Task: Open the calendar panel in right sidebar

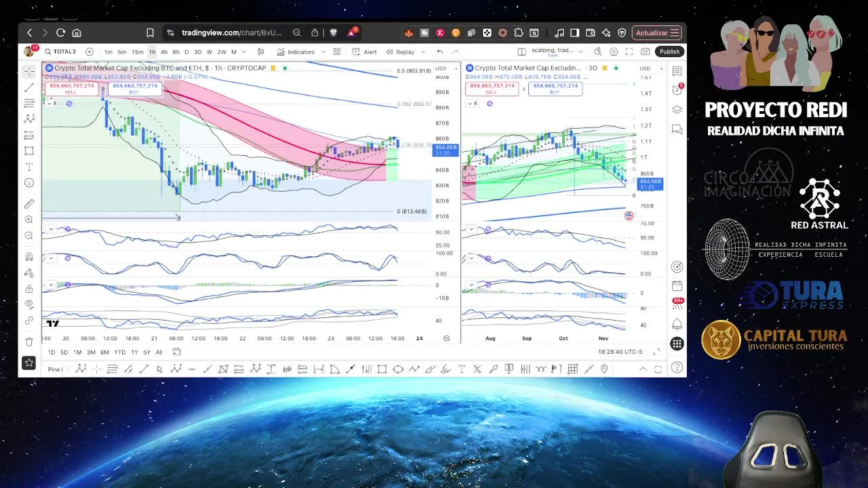Action: click(x=677, y=286)
